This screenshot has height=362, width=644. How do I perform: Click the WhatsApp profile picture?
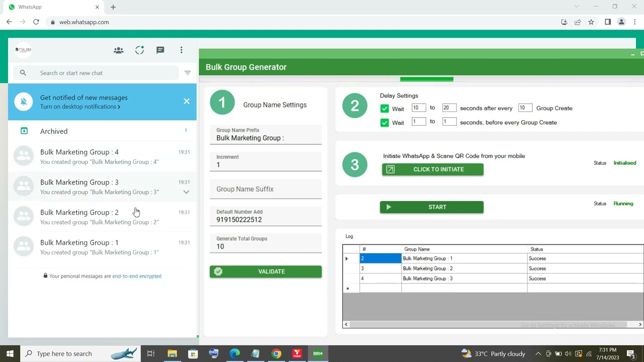[x=23, y=50]
